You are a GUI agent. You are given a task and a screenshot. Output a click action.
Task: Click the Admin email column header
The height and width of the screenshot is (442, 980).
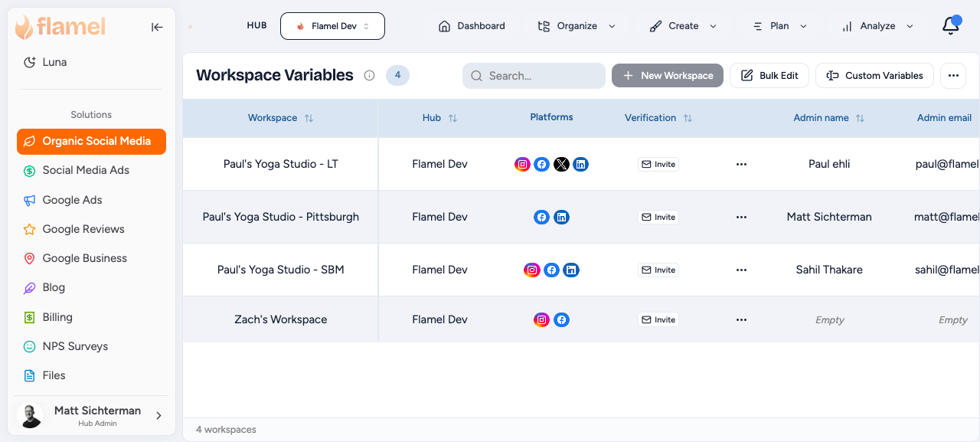(944, 118)
